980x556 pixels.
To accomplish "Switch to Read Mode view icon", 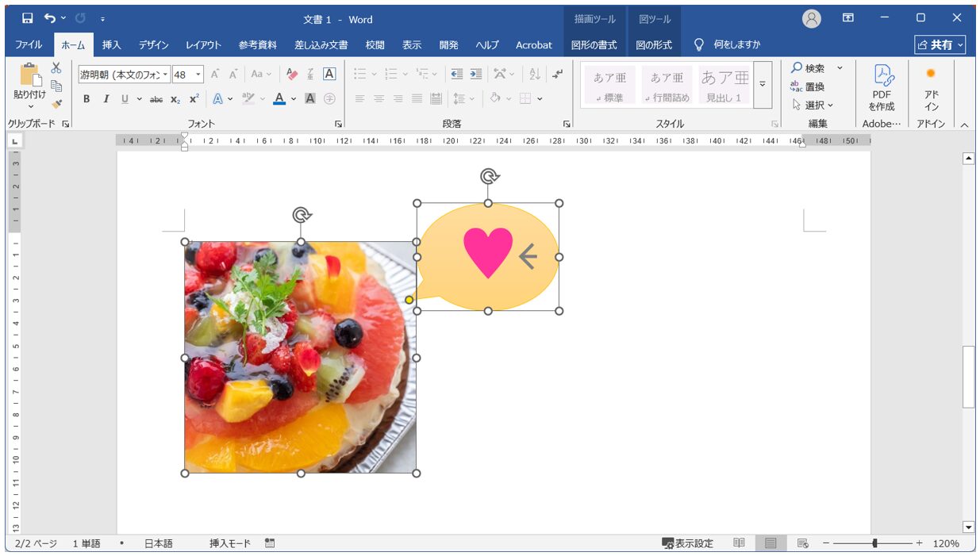I will click(x=739, y=543).
